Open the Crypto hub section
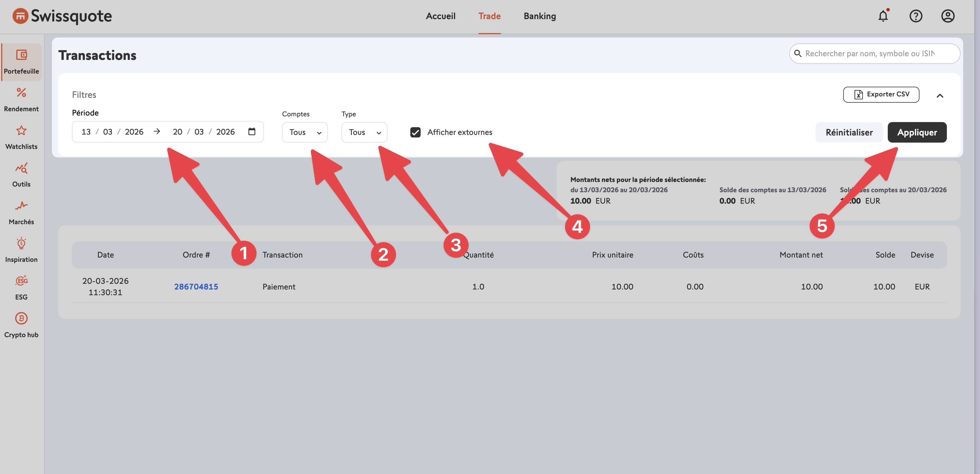 click(21, 319)
